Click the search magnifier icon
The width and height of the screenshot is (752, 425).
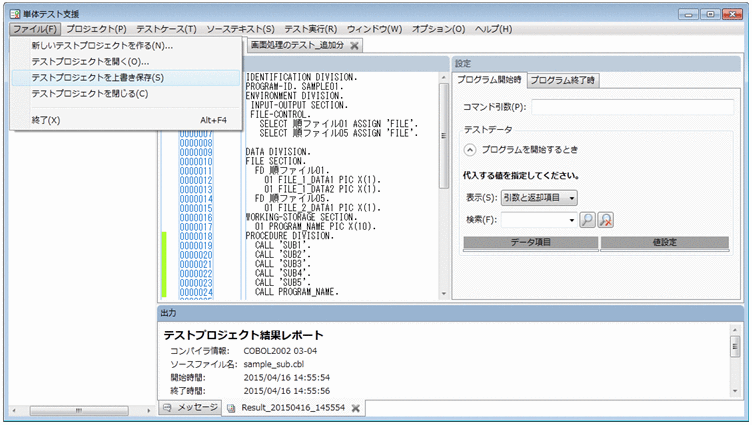[x=587, y=220]
